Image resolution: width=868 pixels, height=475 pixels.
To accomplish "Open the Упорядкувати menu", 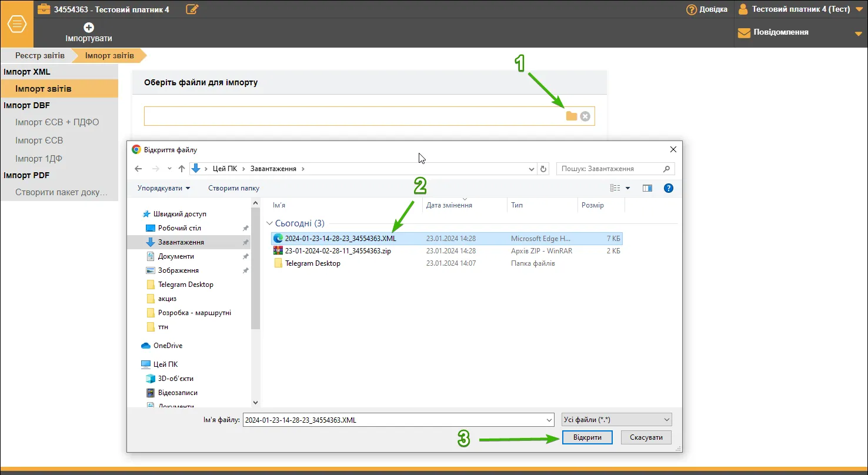I will (x=164, y=188).
